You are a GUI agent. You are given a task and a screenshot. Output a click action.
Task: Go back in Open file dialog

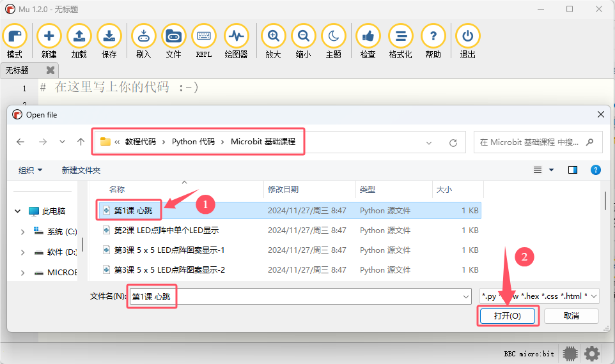[x=20, y=142]
